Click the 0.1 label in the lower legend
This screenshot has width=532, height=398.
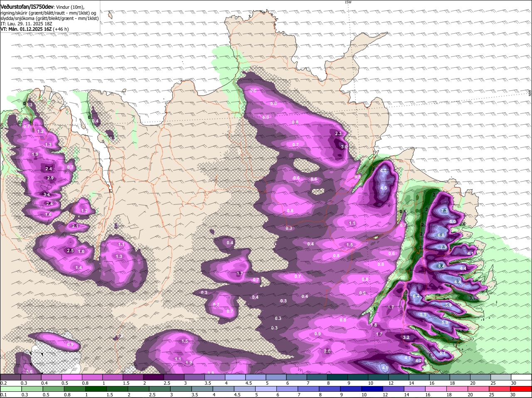click(3, 395)
